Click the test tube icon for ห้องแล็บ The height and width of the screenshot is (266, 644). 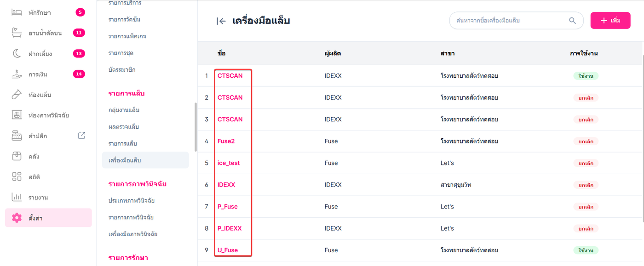click(x=17, y=95)
